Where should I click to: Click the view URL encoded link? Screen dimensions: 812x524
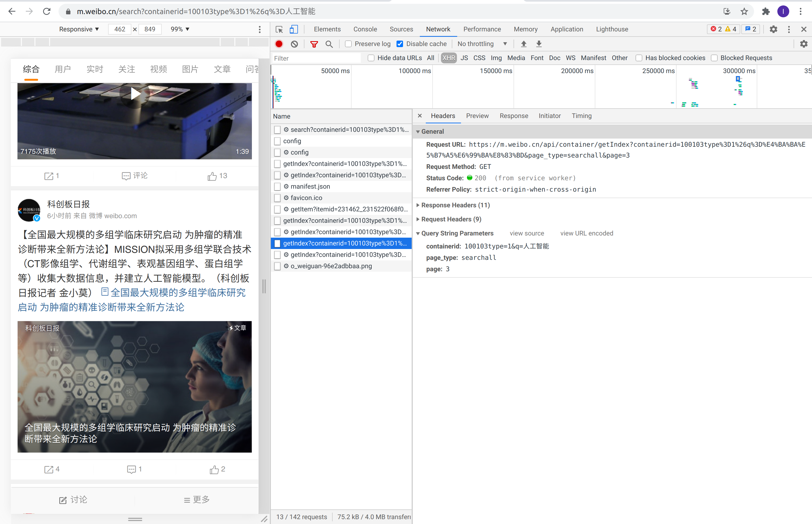pyautogui.click(x=586, y=233)
